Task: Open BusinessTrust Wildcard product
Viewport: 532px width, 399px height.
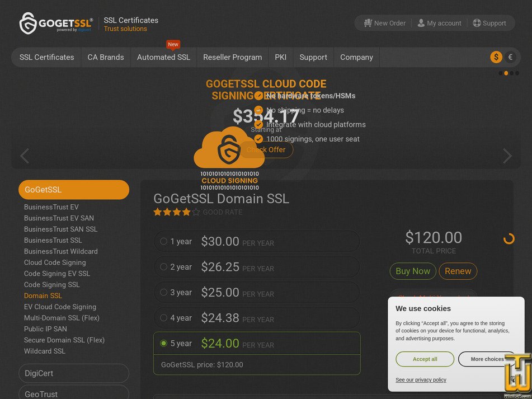Action: pos(61,251)
